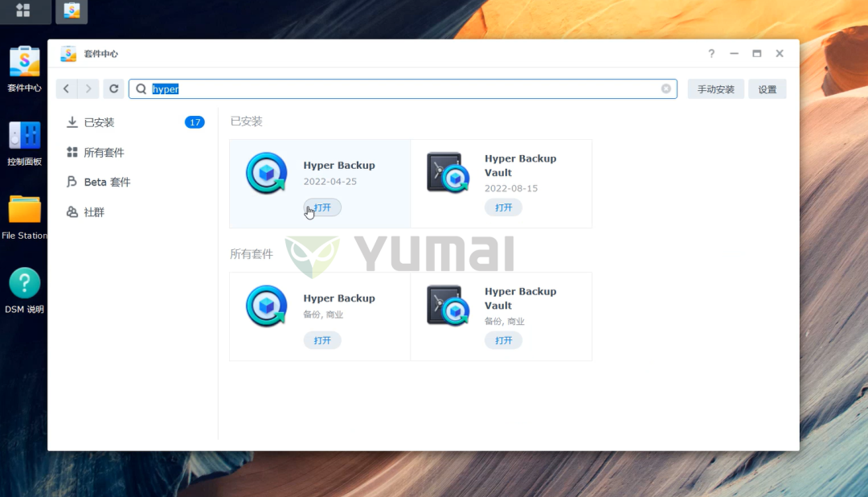Select 已安装 in the sidebar

[97, 122]
